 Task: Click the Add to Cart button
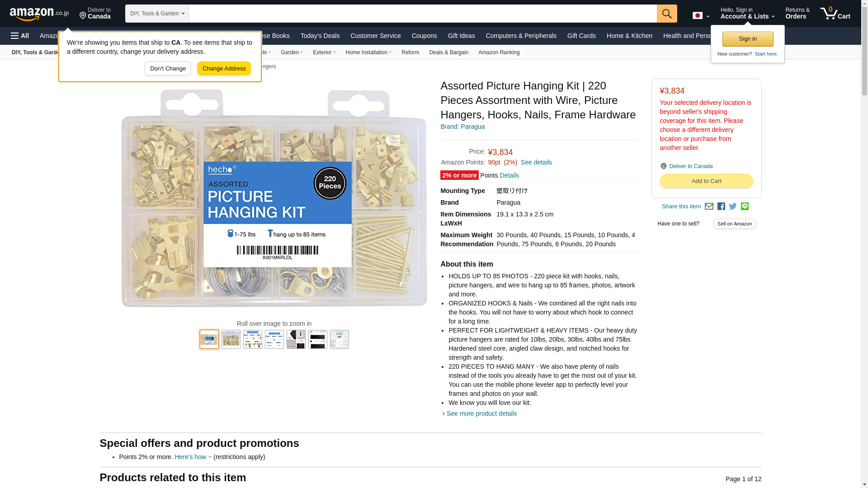(x=706, y=181)
